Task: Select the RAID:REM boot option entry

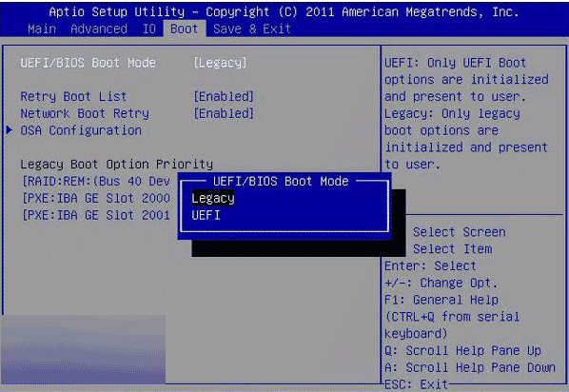Action: [x=96, y=181]
